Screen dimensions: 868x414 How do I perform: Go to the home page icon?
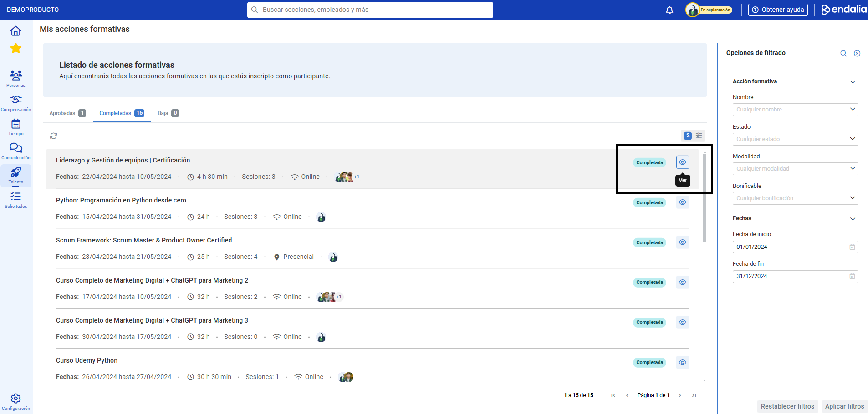coord(16,31)
